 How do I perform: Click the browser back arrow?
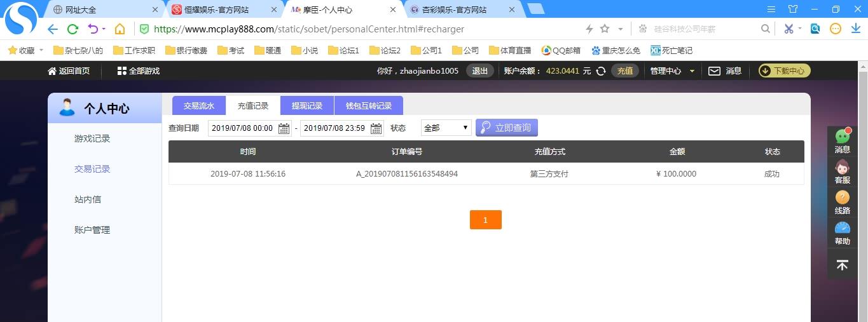tap(53, 29)
